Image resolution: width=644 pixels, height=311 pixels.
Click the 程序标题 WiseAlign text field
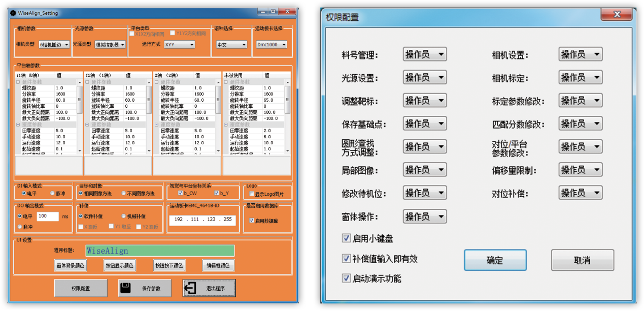click(160, 251)
